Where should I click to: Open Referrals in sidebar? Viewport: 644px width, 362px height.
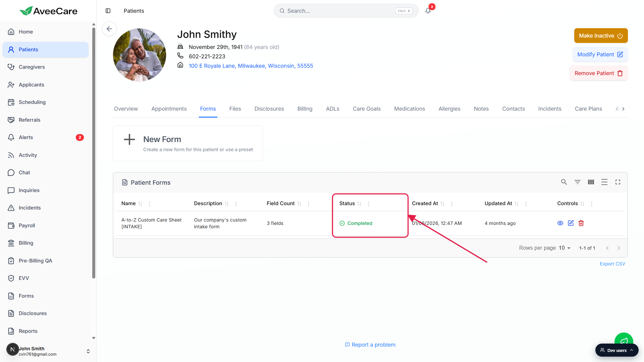(46, 120)
